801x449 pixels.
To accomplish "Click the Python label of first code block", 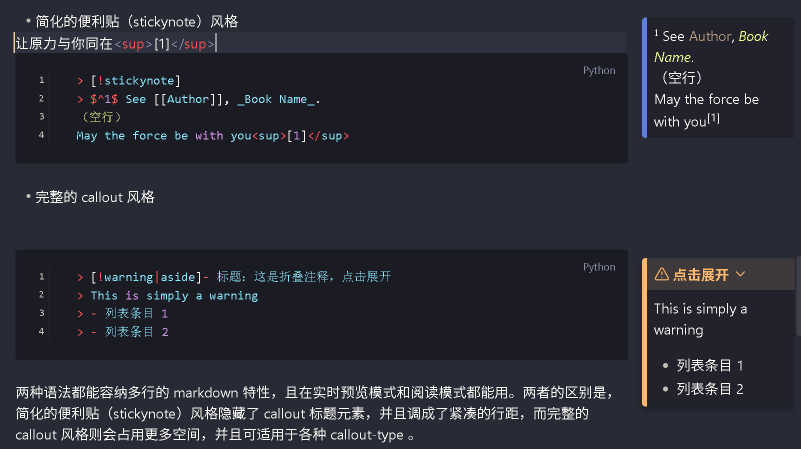I will pos(599,70).
